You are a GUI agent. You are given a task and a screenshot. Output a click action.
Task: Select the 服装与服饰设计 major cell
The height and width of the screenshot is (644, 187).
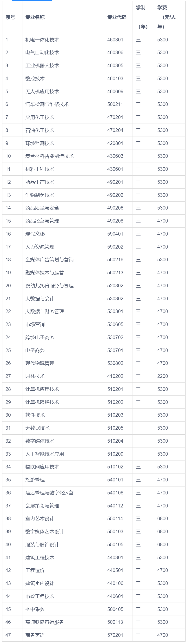(42, 544)
